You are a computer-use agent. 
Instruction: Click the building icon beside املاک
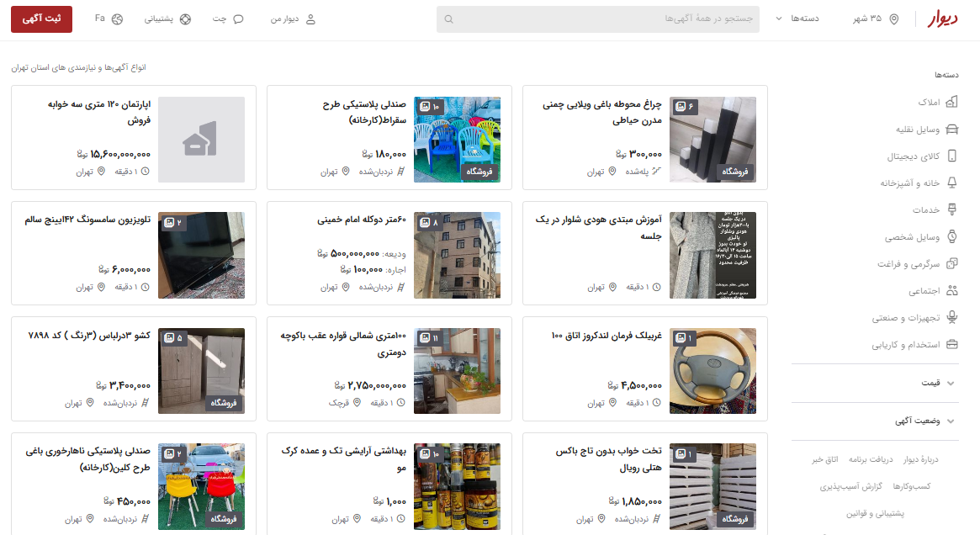click(x=952, y=102)
